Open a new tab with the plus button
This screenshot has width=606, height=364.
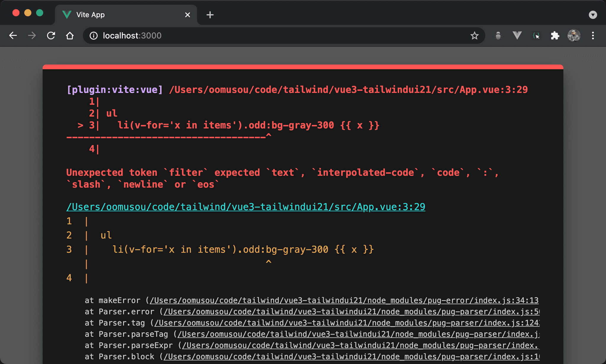pyautogui.click(x=210, y=15)
